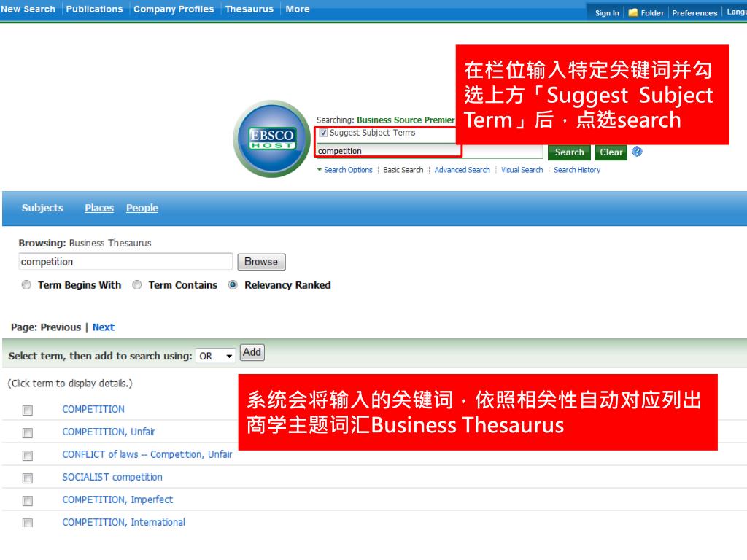747x560 pixels.
Task: Check the COMPETITION, Unfair checkbox
Action: (x=28, y=432)
